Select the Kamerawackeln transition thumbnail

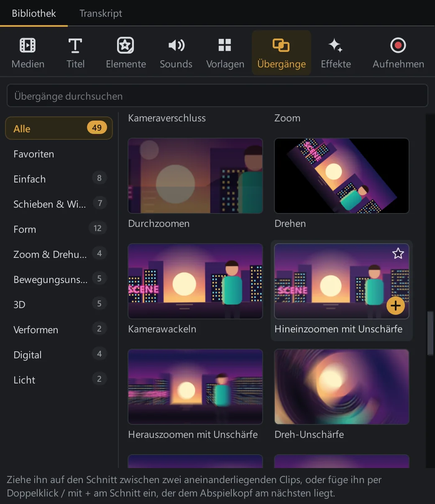(x=195, y=281)
